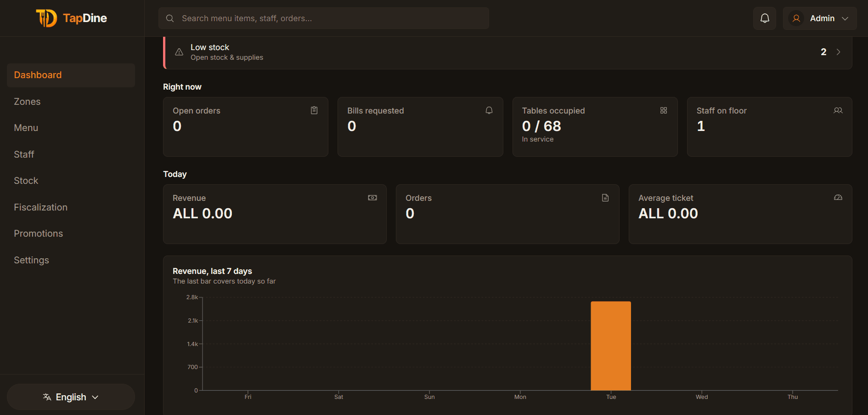Click the Open orders clipboard icon
The image size is (868, 415).
coord(314,110)
